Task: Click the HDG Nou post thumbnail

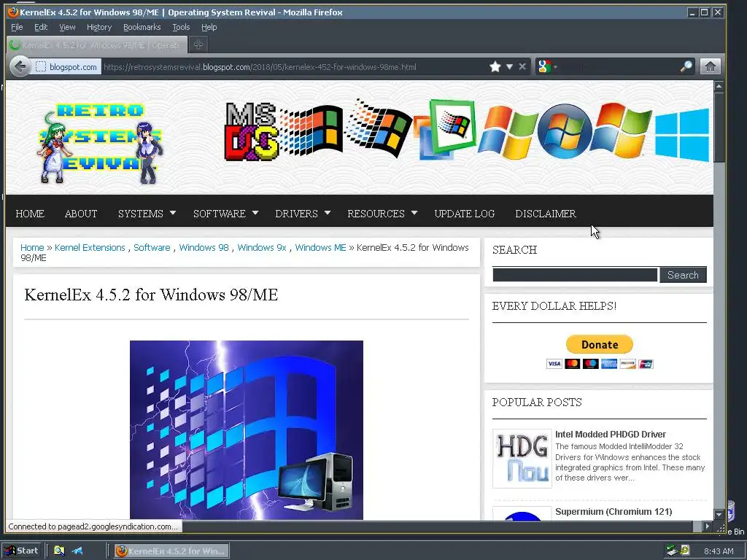Action: (x=522, y=458)
